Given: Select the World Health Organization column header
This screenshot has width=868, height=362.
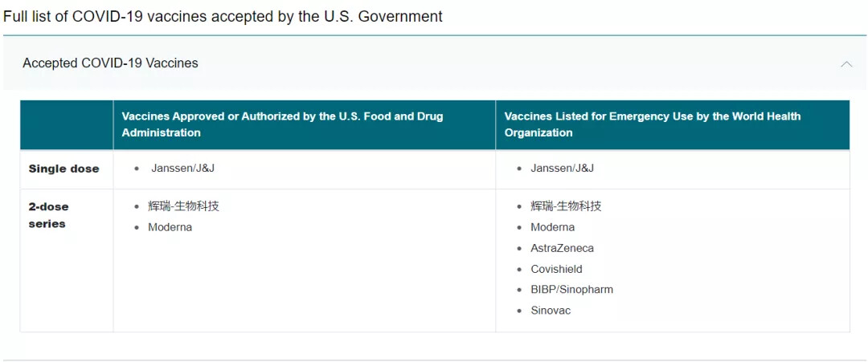Looking at the screenshot, I should (x=652, y=124).
